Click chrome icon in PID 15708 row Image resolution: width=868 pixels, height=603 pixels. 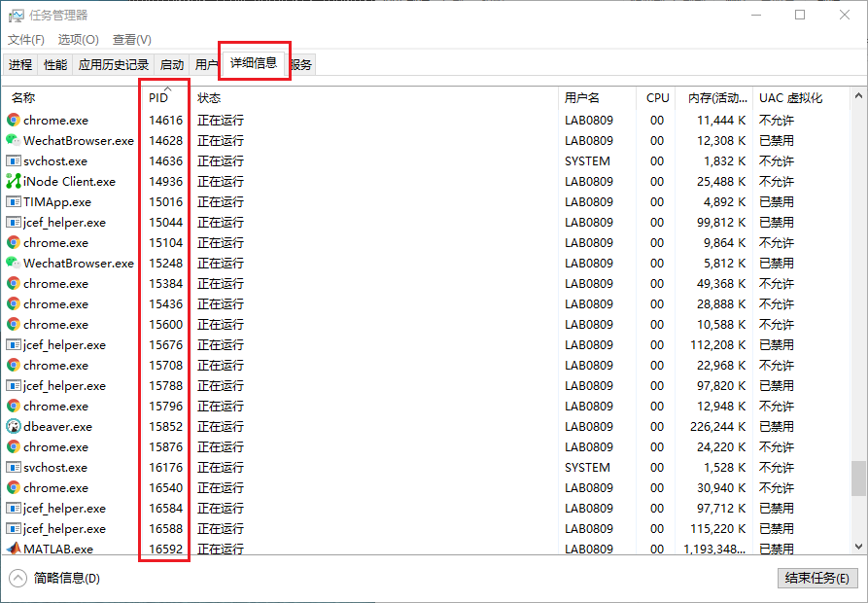tap(14, 366)
